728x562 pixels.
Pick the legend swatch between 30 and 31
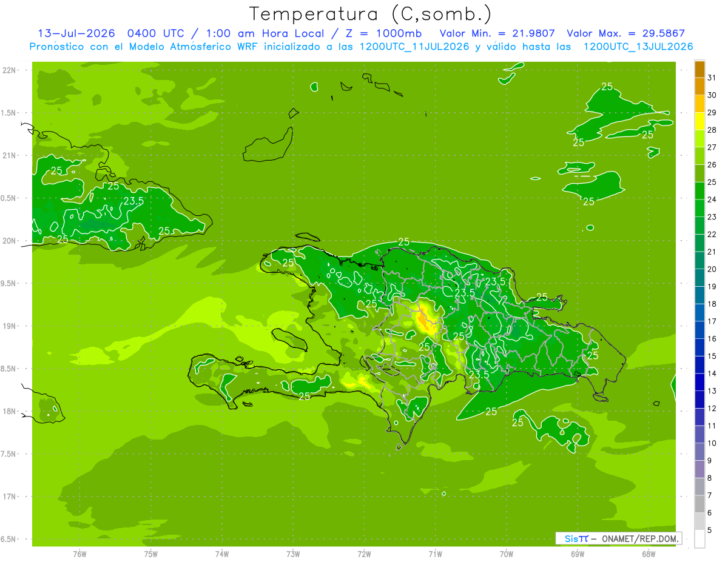699,86
